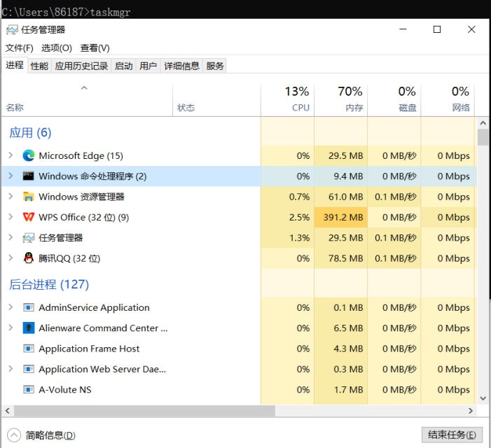
Task: Expand the Windows 资源管理器 entry
Action: point(11,196)
